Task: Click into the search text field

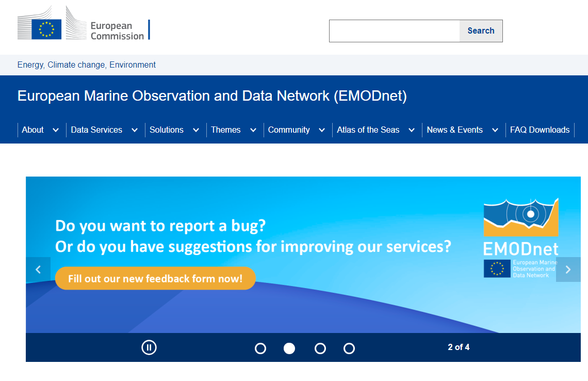Action: [394, 31]
